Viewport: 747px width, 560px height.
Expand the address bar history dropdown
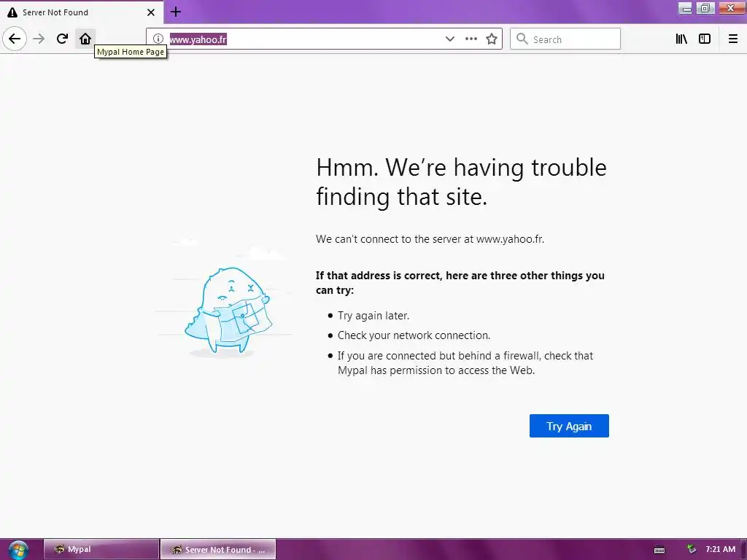coord(449,39)
